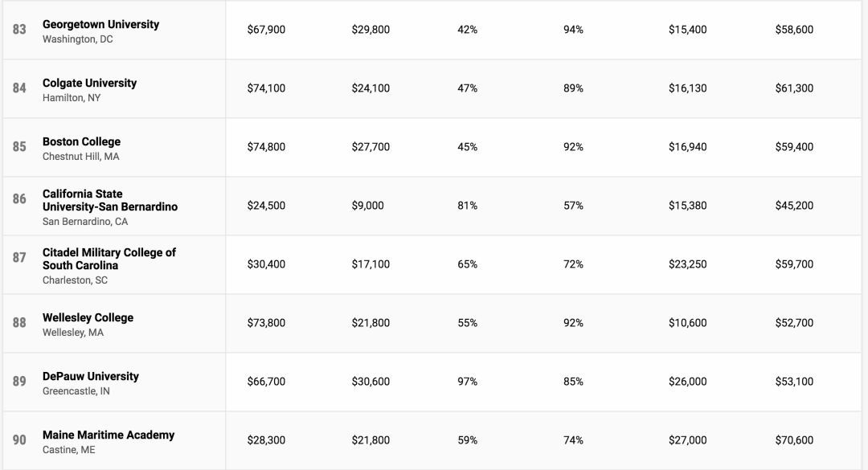Click rank number 90 in the list
Screen dimensions: 868x470
[x=19, y=440]
